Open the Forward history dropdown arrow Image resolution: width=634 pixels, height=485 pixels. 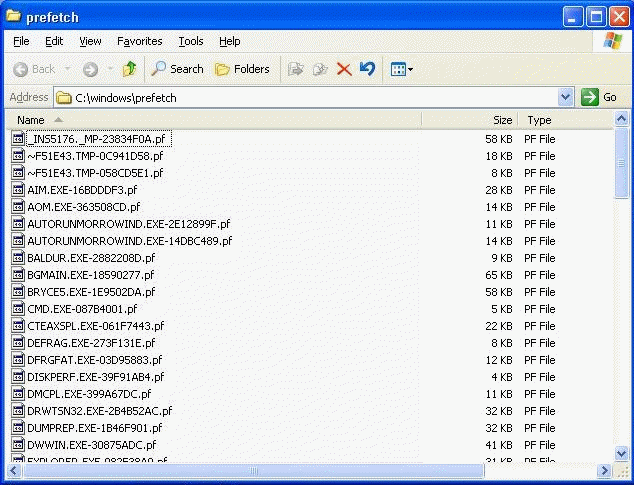[110, 69]
